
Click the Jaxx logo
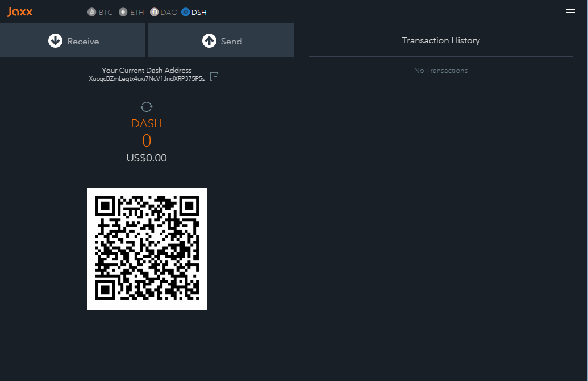pyautogui.click(x=20, y=12)
